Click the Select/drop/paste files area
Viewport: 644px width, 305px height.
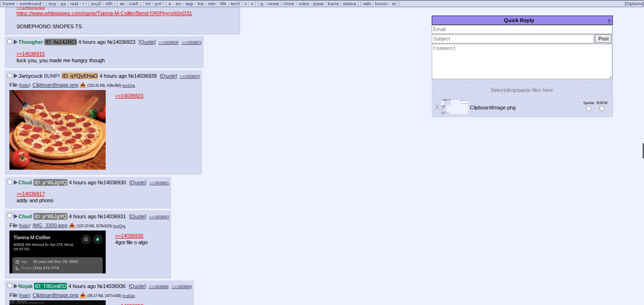tap(522, 90)
